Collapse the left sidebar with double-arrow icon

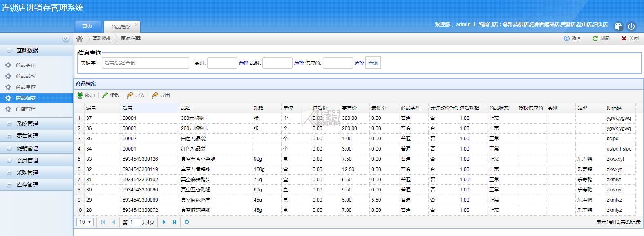[x=65, y=38]
